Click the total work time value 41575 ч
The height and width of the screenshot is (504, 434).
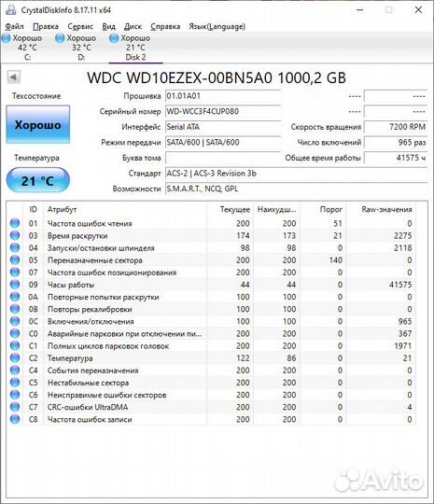pyautogui.click(x=396, y=158)
